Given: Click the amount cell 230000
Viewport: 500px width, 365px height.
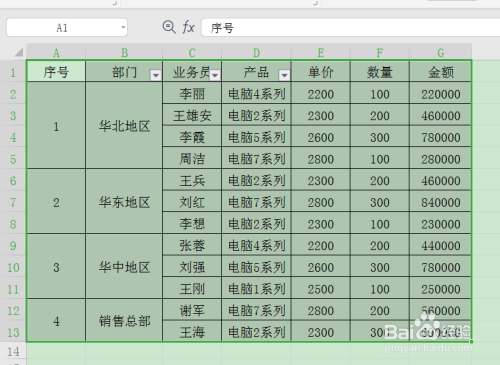Looking at the screenshot, I should coord(440,224).
